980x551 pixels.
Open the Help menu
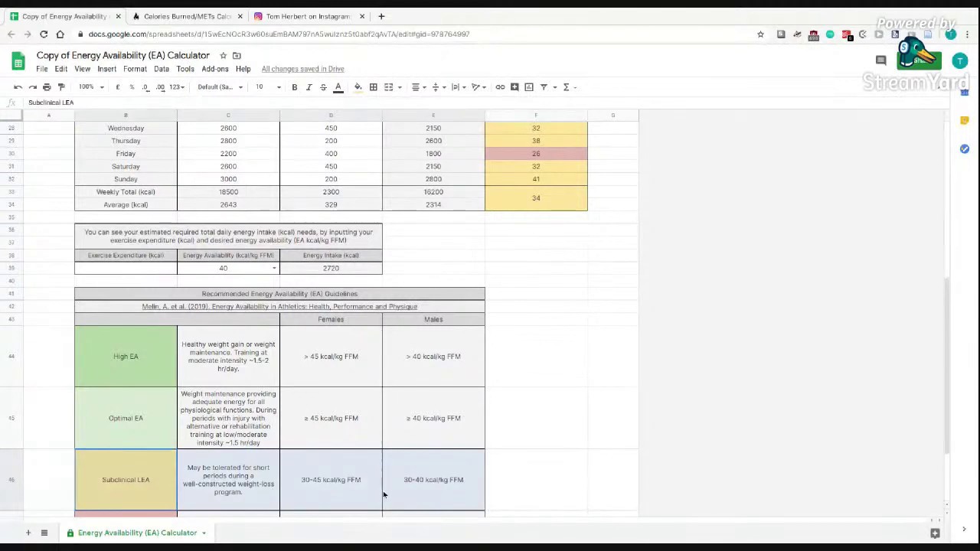(x=243, y=69)
